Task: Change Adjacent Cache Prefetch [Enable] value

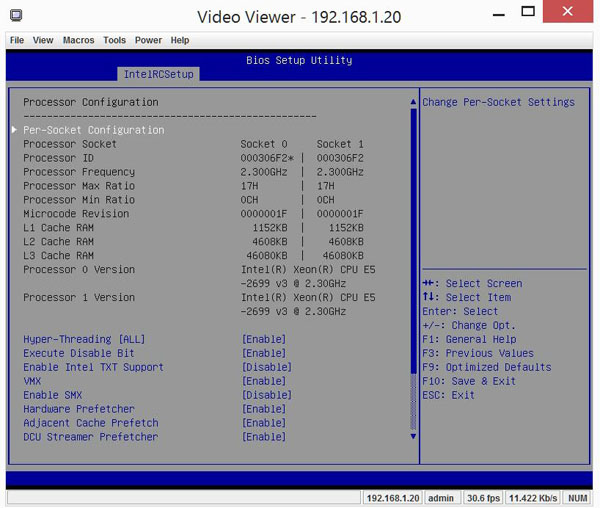Action: (264, 423)
